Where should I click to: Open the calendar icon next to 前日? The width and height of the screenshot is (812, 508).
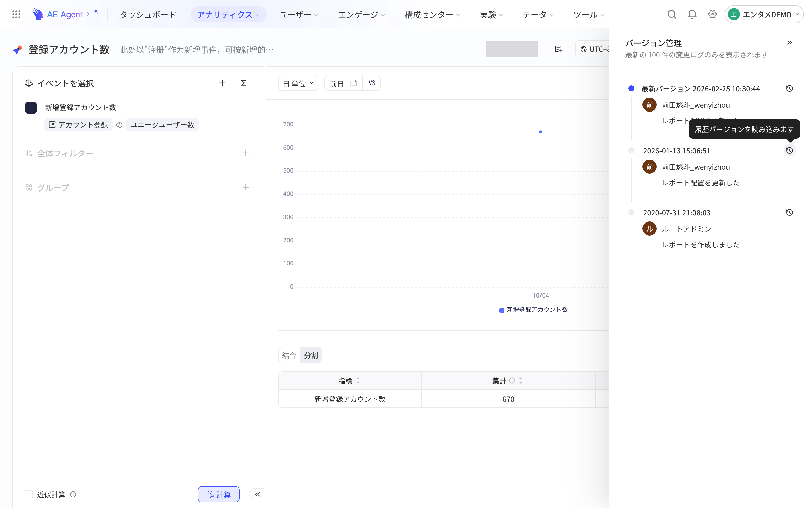(354, 83)
